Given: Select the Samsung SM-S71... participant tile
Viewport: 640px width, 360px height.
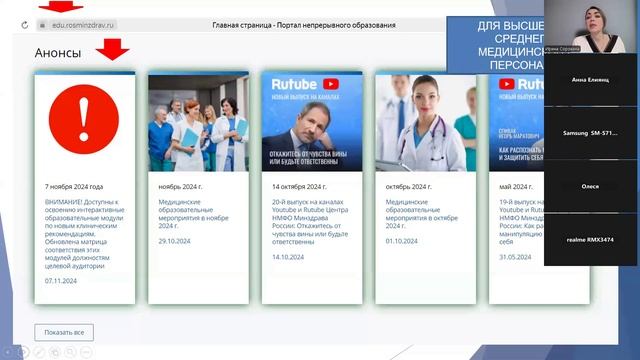Looking at the screenshot, I should click(x=590, y=133).
